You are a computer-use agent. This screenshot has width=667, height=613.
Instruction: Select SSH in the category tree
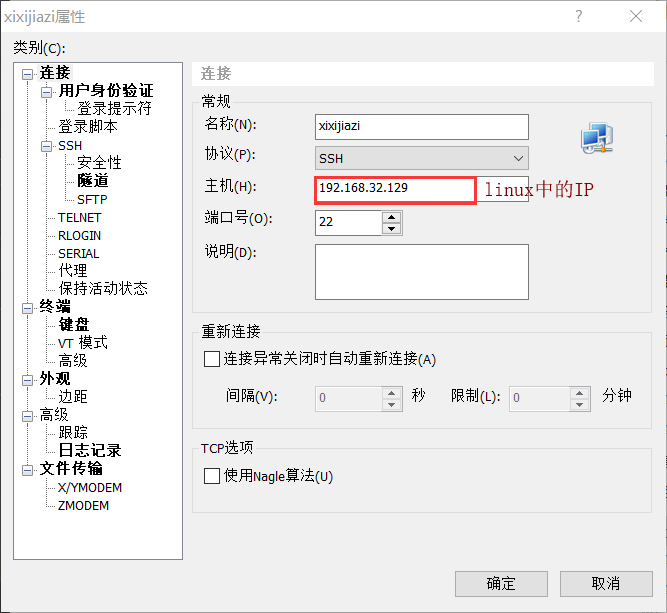[x=70, y=145]
